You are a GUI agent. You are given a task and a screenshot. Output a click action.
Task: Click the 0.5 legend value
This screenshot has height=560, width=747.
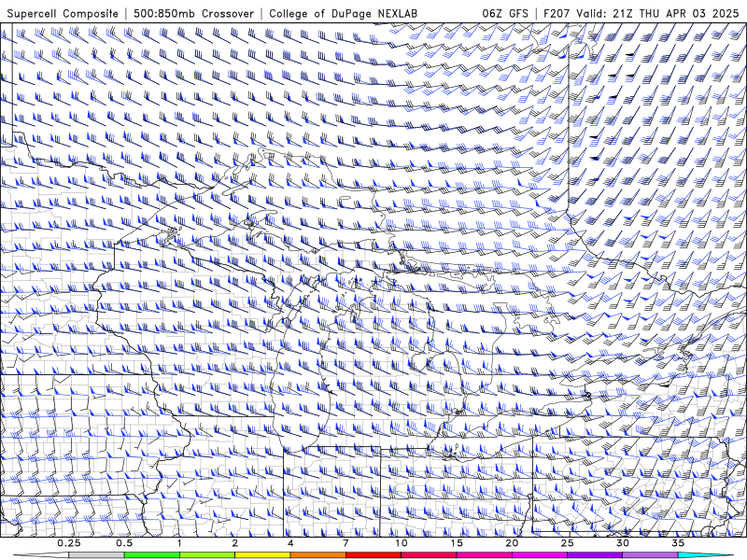pyautogui.click(x=124, y=543)
